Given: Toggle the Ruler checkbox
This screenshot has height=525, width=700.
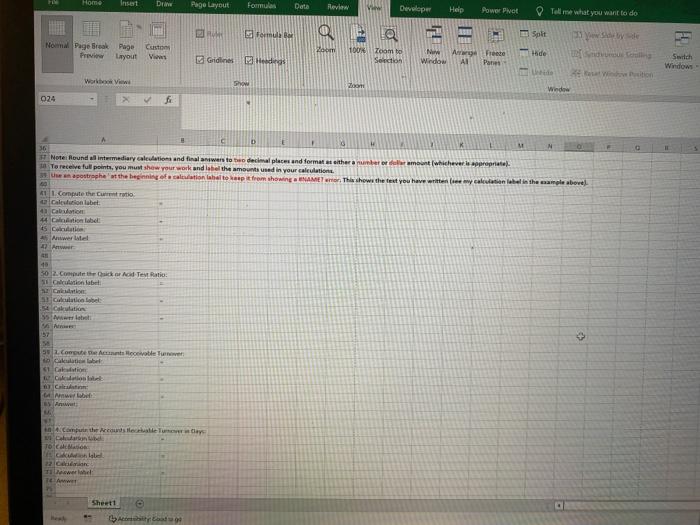Looking at the screenshot, I should click(x=209, y=33).
